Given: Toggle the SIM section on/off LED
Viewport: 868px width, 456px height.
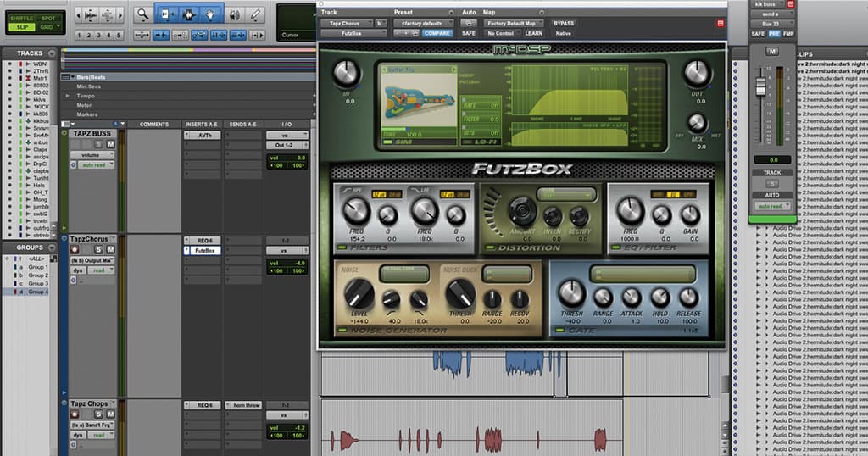Looking at the screenshot, I should click(x=387, y=142).
